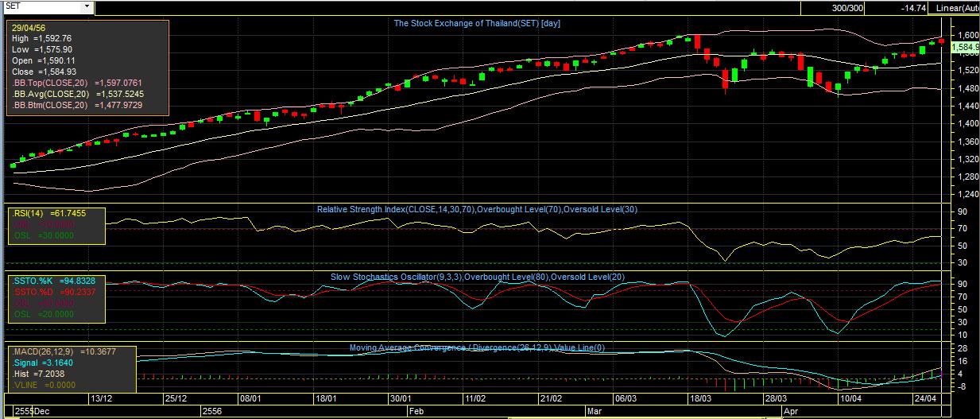Click the Mar month label on timeline
The image size is (980, 419).
click(595, 413)
